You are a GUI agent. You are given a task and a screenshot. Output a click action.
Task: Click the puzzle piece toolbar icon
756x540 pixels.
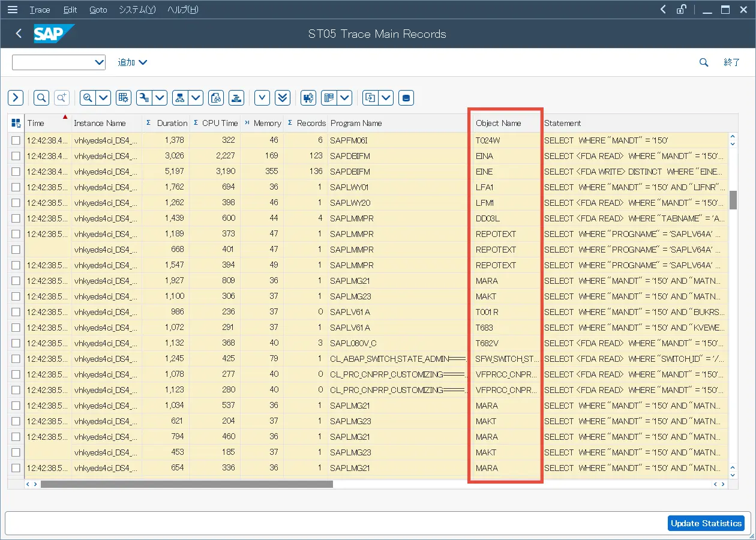tap(308, 98)
